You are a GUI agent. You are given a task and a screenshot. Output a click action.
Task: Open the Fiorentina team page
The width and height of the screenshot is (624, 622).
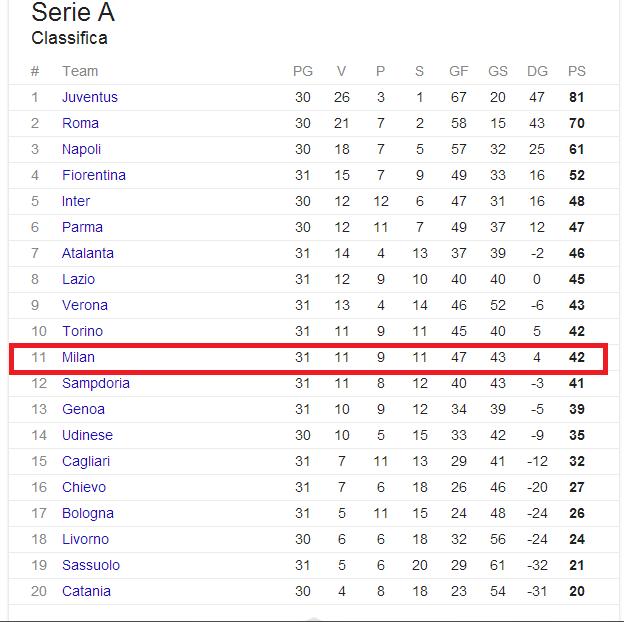pyautogui.click(x=93, y=175)
